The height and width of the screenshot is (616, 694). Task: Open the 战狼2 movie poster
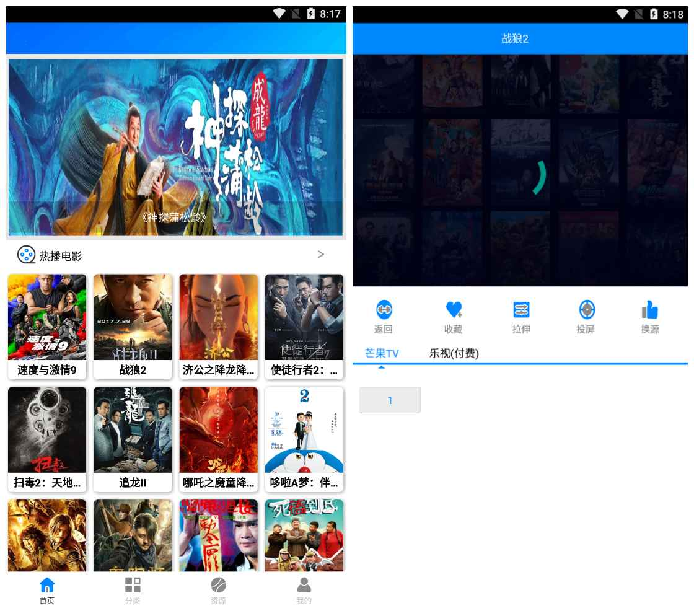(x=133, y=318)
